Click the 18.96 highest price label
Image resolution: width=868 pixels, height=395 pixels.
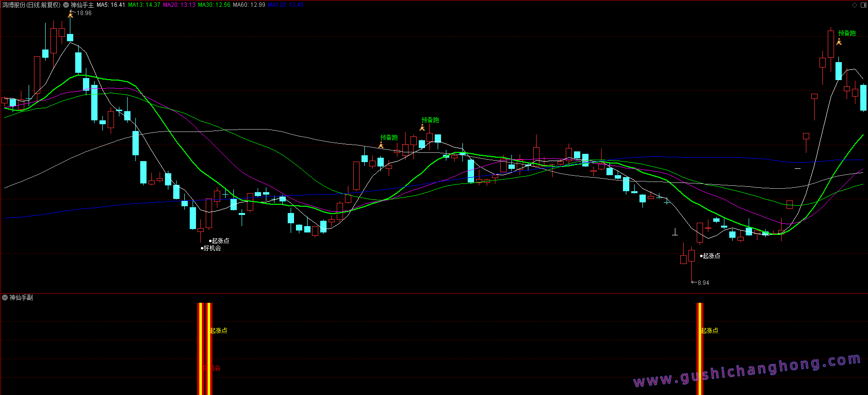click(84, 13)
